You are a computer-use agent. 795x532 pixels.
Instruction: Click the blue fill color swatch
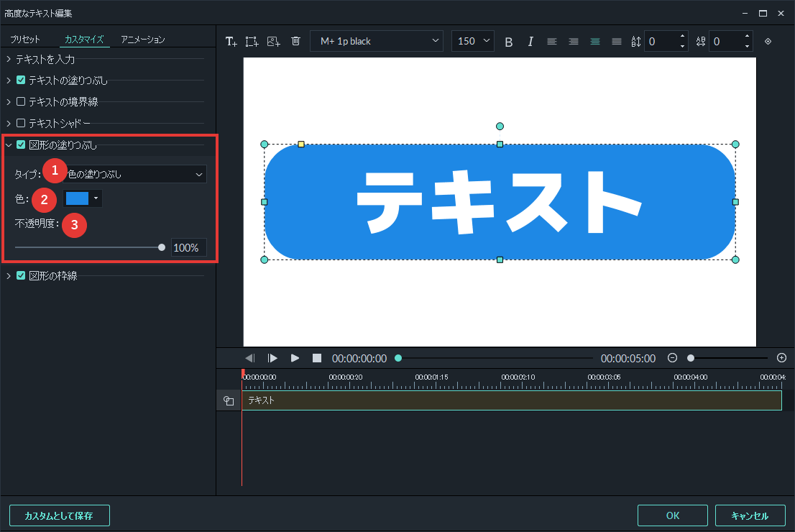77,198
